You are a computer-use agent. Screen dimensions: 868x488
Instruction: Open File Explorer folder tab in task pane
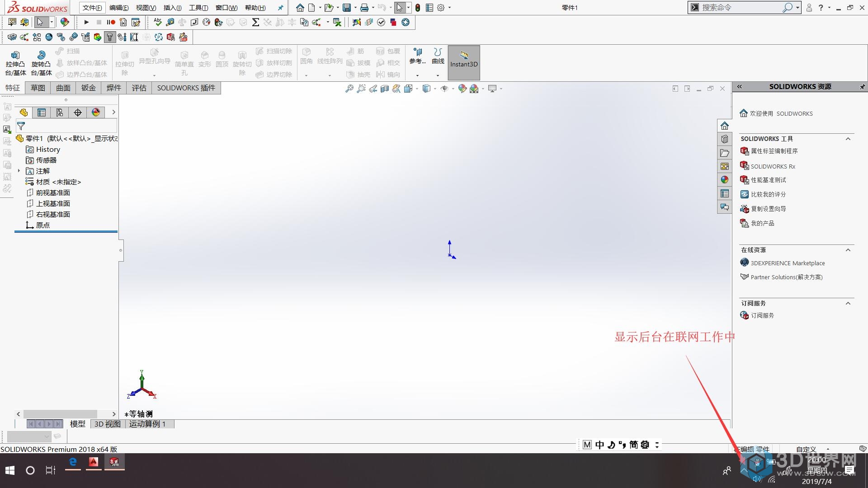click(725, 153)
